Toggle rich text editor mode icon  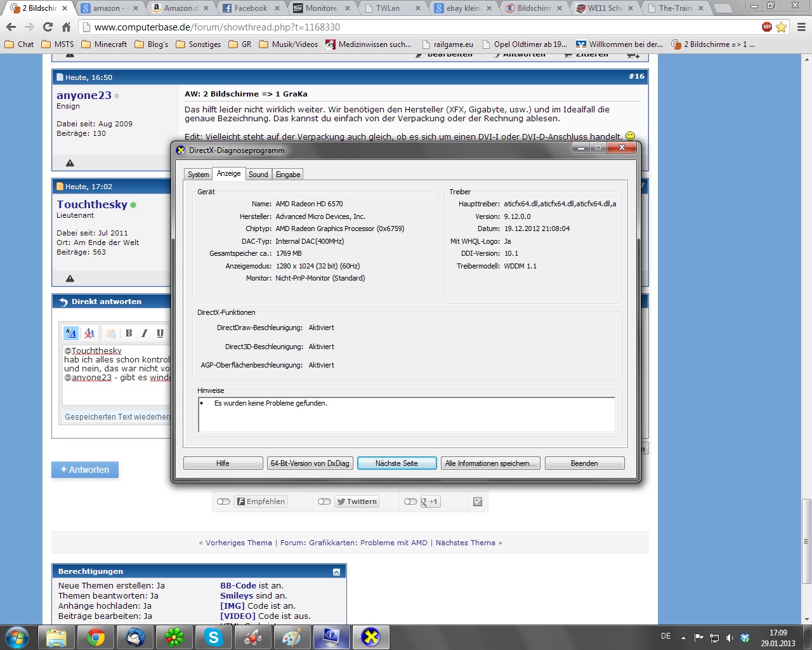click(x=71, y=333)
